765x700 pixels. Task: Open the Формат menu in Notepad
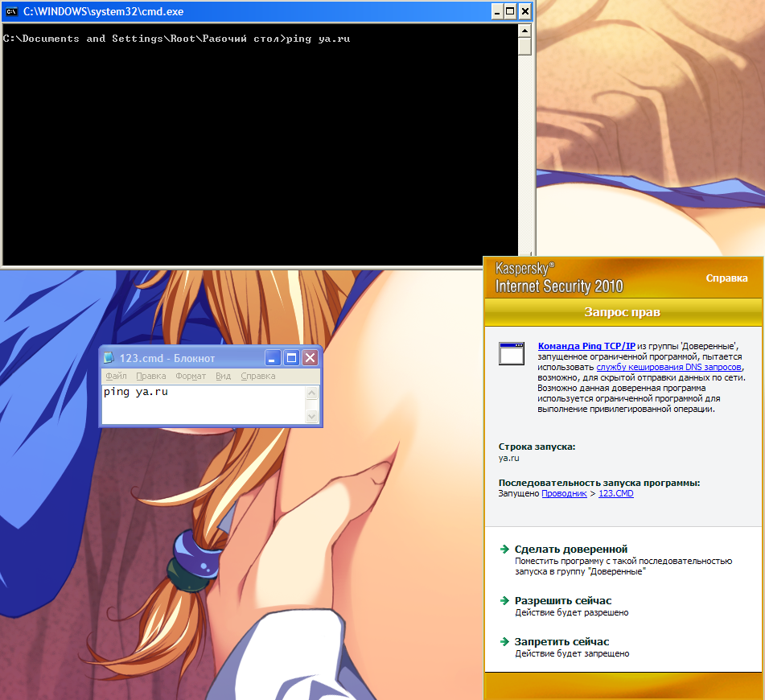coord(191,376)
